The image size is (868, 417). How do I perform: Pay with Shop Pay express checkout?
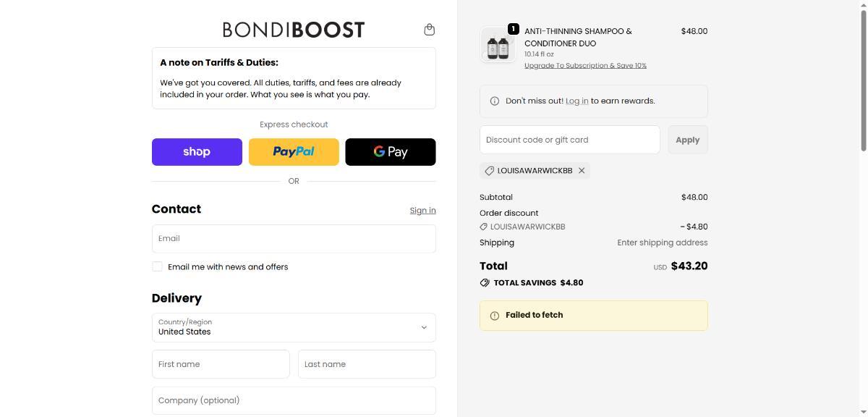(197, 152)
